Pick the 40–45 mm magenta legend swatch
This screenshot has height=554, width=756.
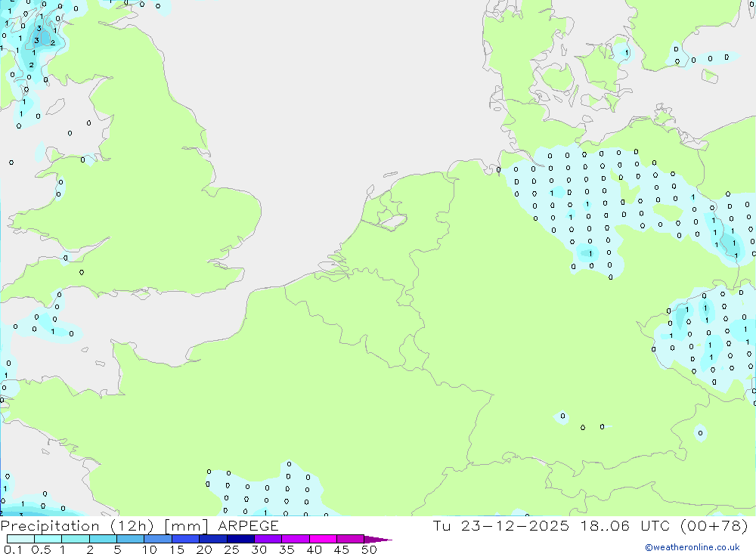click(x=323, y=539)
